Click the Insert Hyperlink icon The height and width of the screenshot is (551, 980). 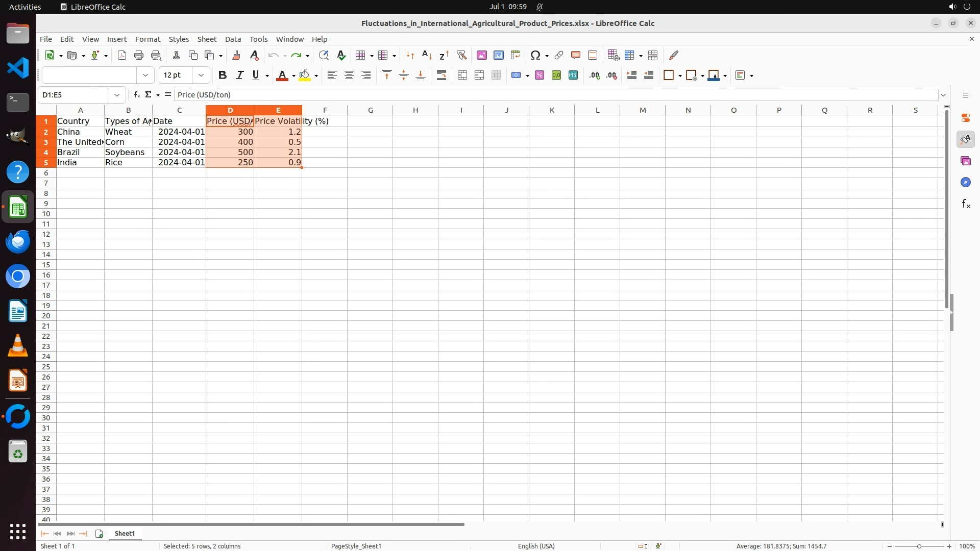[x=559, y=56]
